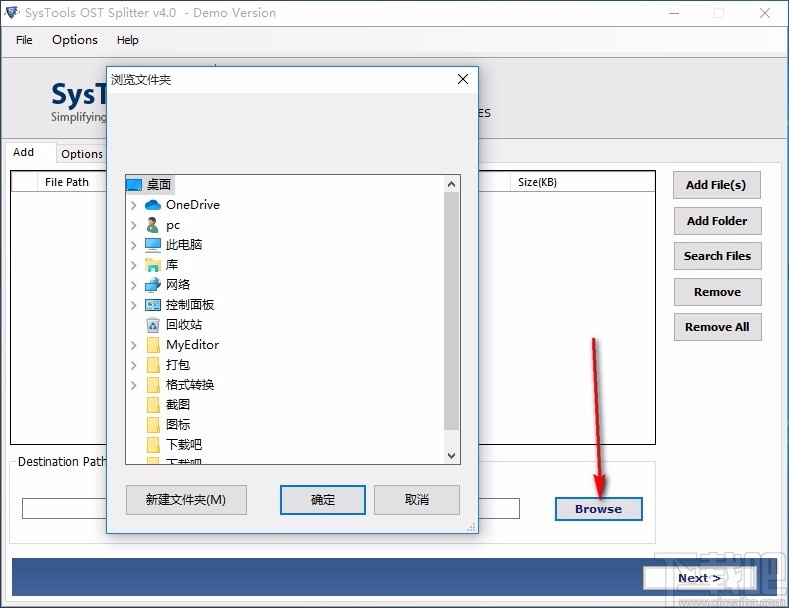The height and width of the screenshot is (608, 789).
Task: Click folder tree scrollbar down arrow
Action: 451,455
